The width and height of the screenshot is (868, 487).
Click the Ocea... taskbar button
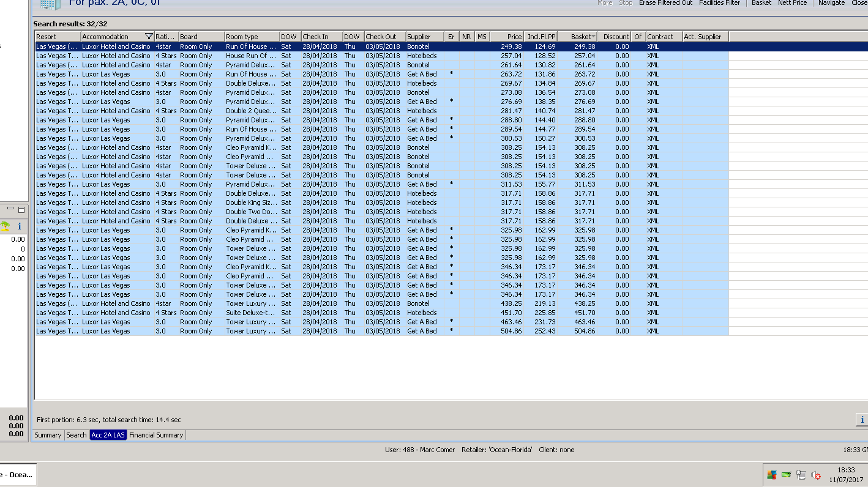point(18,475)
